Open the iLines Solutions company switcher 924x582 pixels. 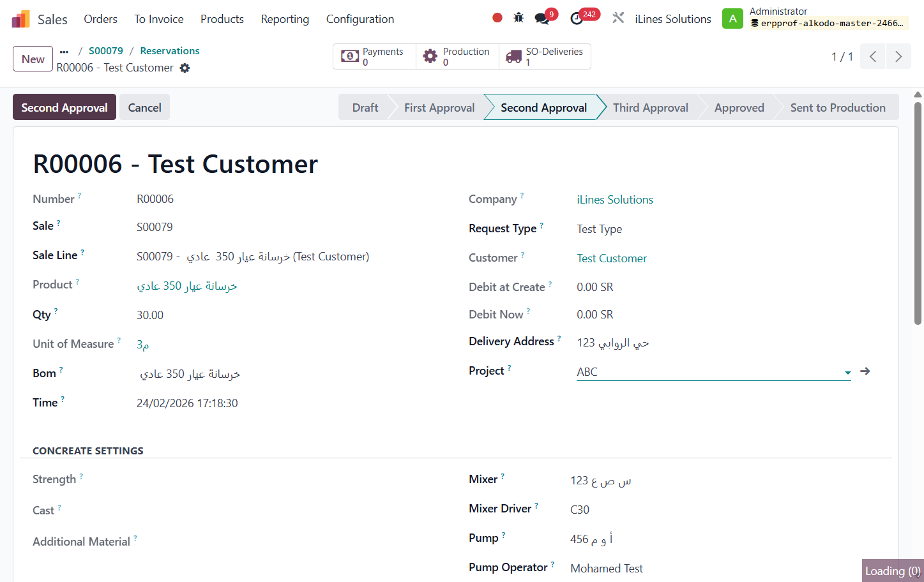tap(673, 19)
